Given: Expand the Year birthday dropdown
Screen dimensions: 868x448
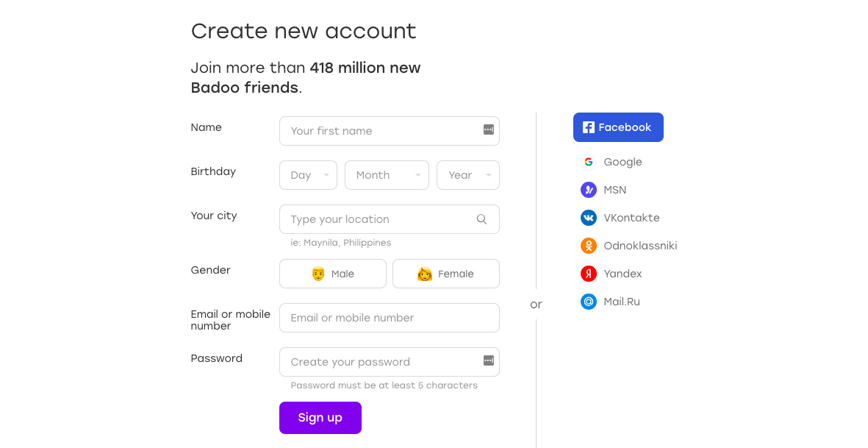Looking at the screenshot, I should [468, 175].
